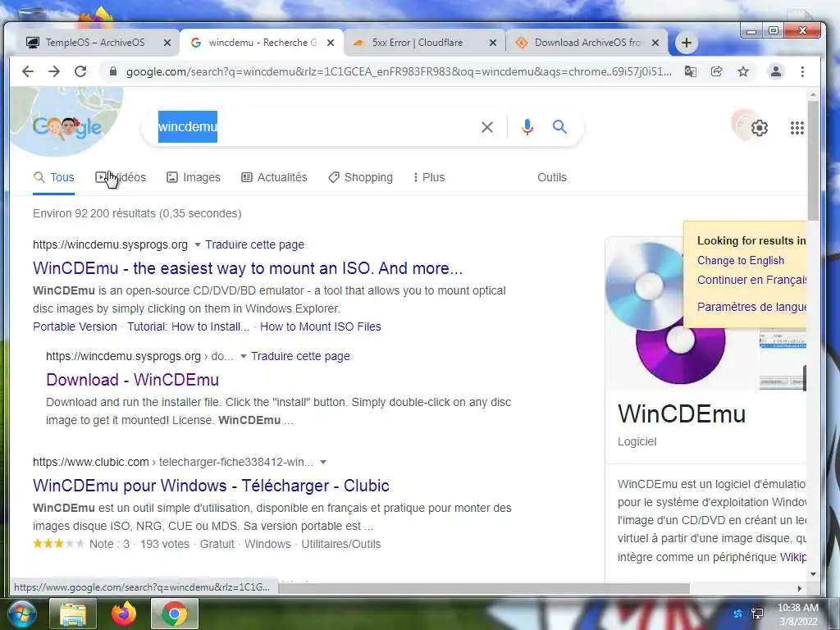Switch to the 5xx Error Cloudflare tab
Image resolution: width=840 pixels, height=630 pixels.
point(418,43)
